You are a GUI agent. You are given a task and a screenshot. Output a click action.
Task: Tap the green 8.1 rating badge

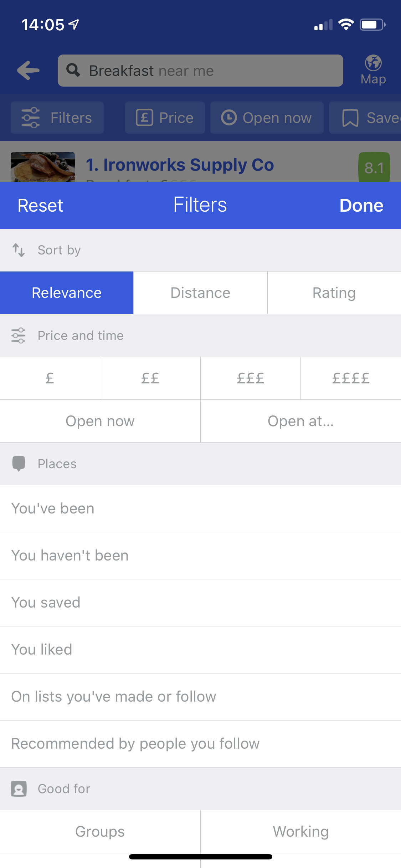[374, 167]
